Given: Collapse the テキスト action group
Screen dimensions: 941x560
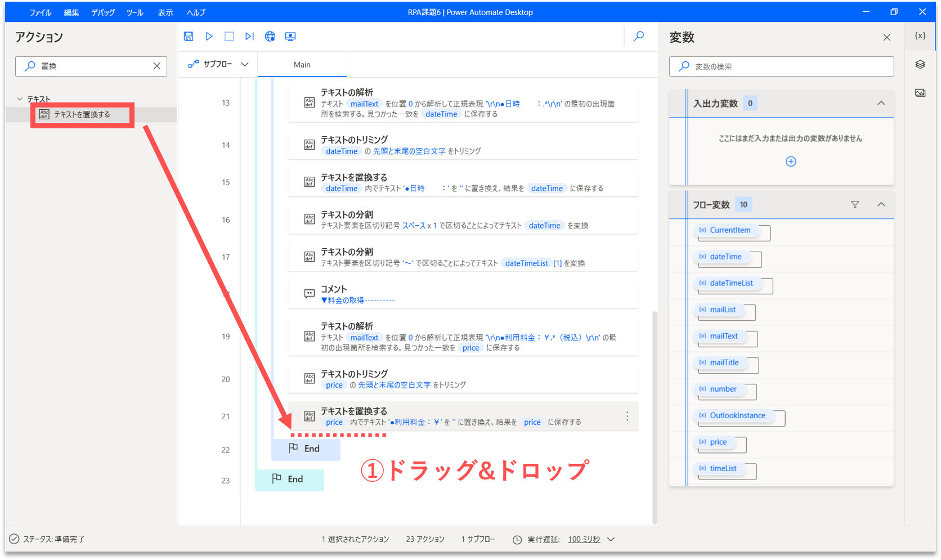Looking at the screenshot, I should pyautogui.click(x=20, y=99).
